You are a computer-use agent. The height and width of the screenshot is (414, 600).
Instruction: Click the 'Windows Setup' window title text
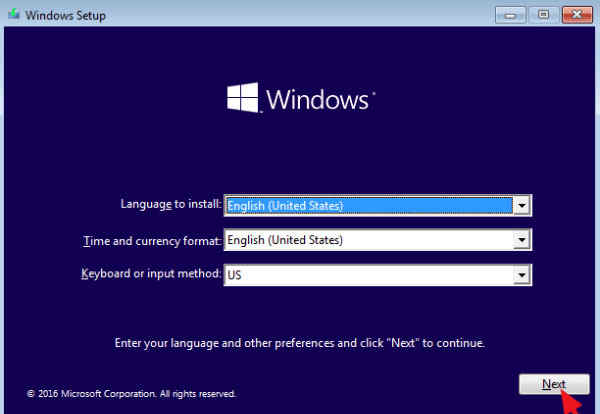point(65,16)
